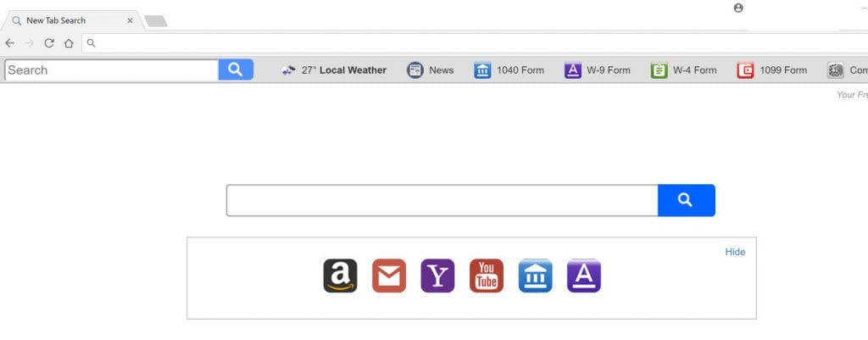Viewport: 868px width, 340px height.
Task: Click the main blue search button
Action: [686, 200]
